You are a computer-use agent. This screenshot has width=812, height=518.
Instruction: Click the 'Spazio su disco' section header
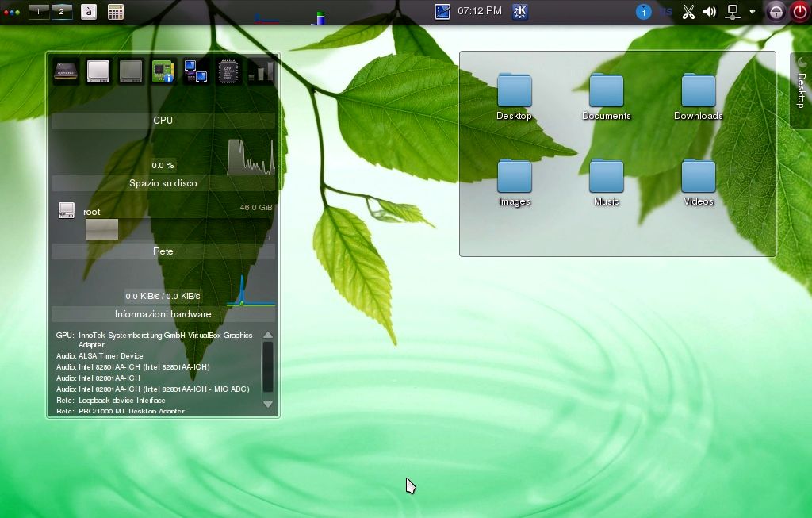[163, 183]
